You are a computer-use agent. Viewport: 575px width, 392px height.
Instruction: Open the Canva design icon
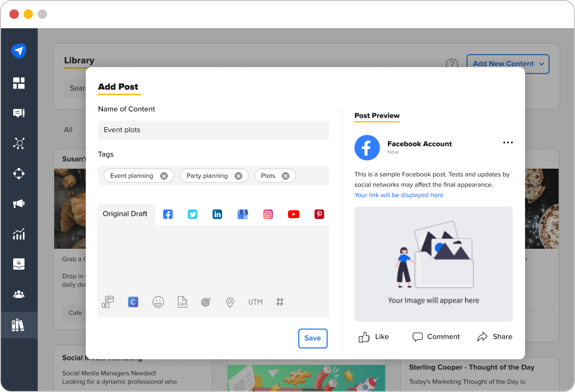(133, 302)
